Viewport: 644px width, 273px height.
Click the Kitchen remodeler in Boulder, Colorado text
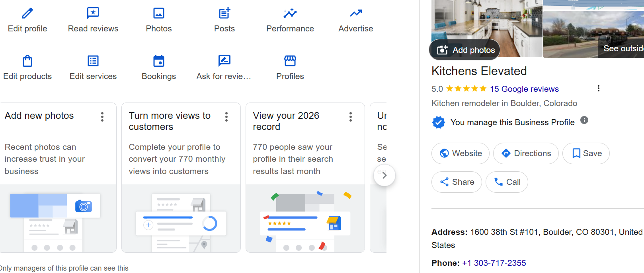(504, 103)
